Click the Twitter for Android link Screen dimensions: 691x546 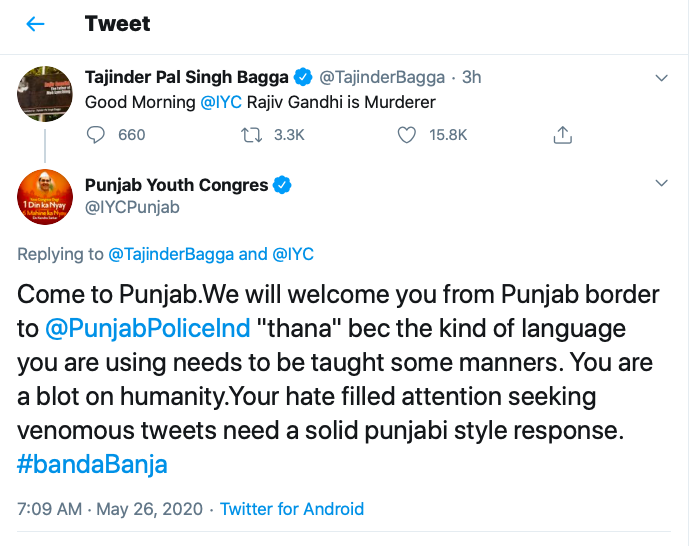(292, 509)
